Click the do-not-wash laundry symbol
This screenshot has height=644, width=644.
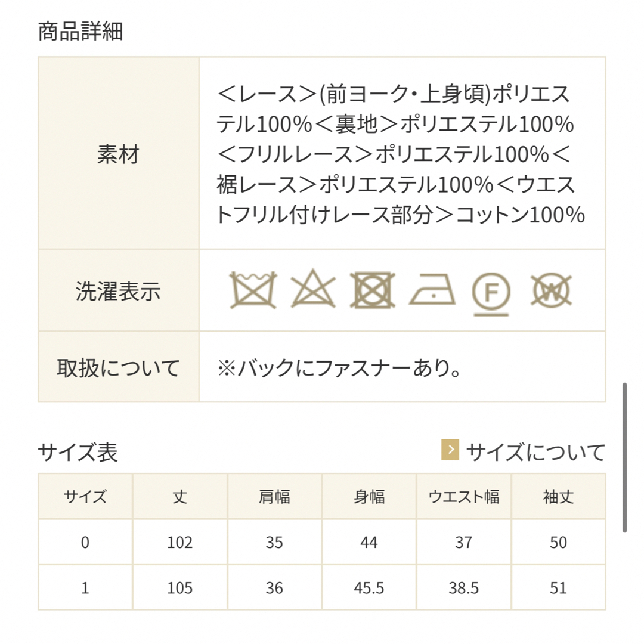coord(253,290)
